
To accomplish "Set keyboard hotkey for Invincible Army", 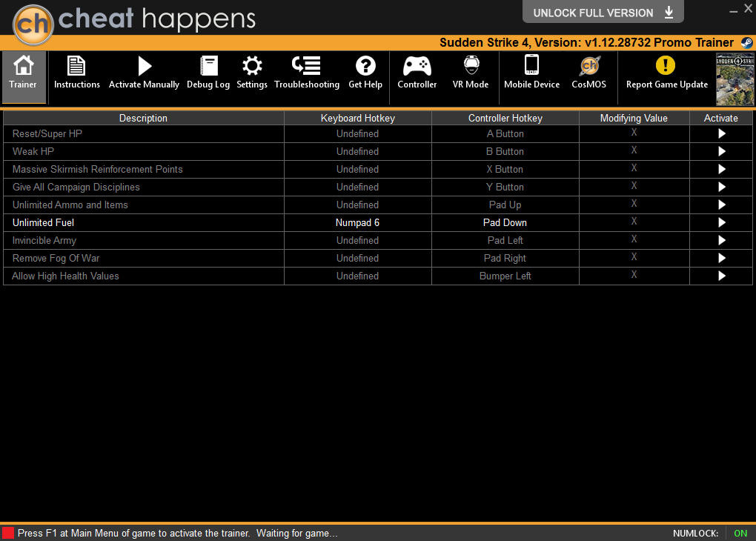I will pos(358,241).
